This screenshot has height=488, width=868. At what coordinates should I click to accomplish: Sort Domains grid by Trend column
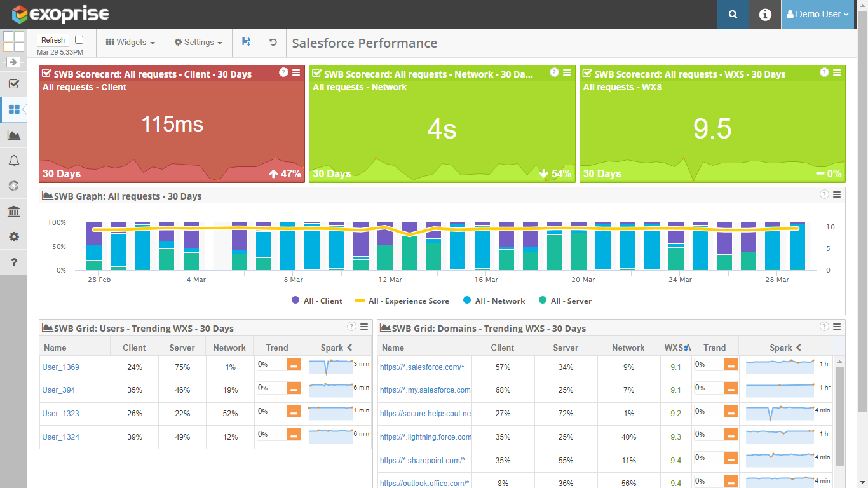coord(715,348)
